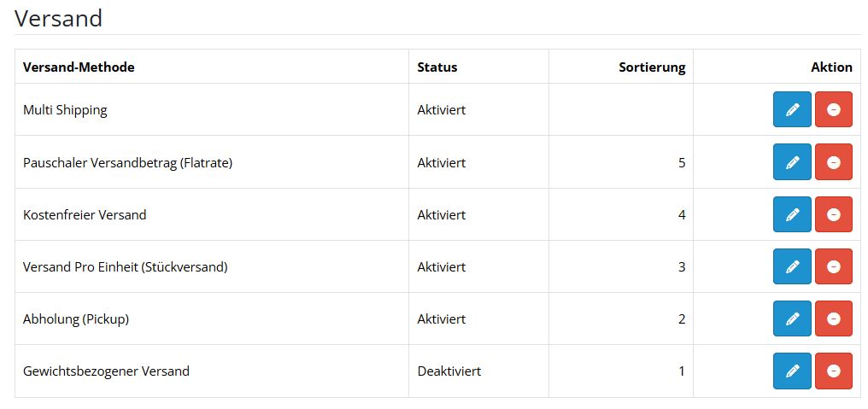The width and height of the screenshot is (868, 409).
Task: Uninstall Multi Shipping with red button
Action: pos(834,109)
